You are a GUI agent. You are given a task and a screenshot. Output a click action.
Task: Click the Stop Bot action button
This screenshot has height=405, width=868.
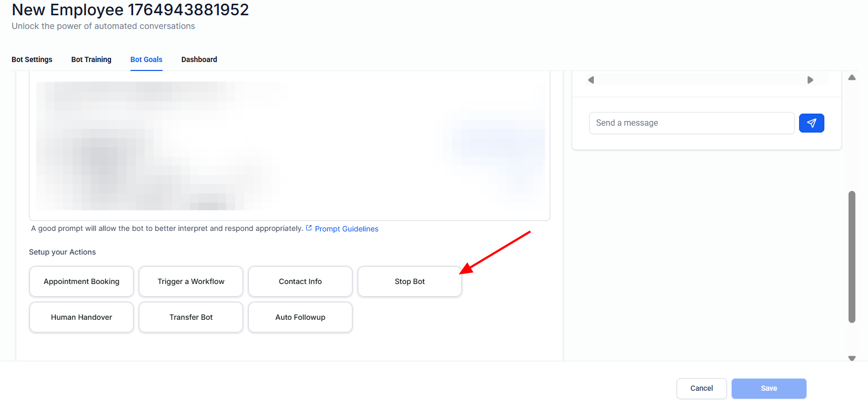pyautogui.click(x=410, y=281)
